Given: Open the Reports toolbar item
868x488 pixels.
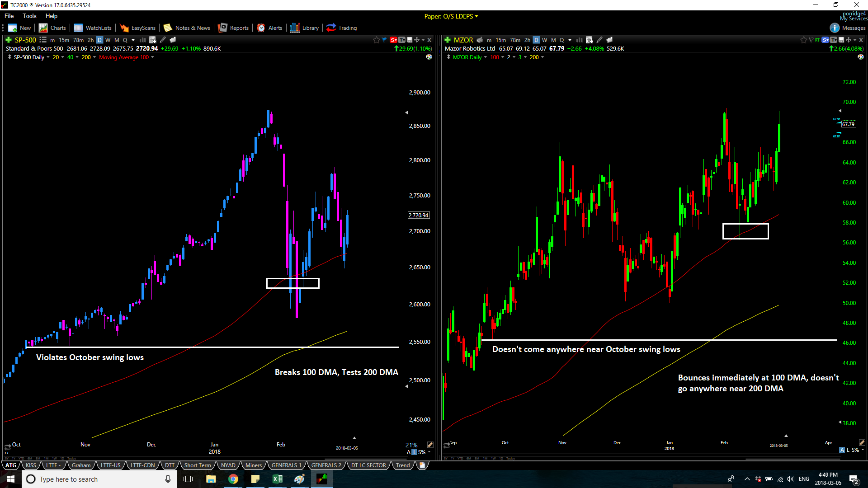Looking at the screenshot, I should (233, 28).
